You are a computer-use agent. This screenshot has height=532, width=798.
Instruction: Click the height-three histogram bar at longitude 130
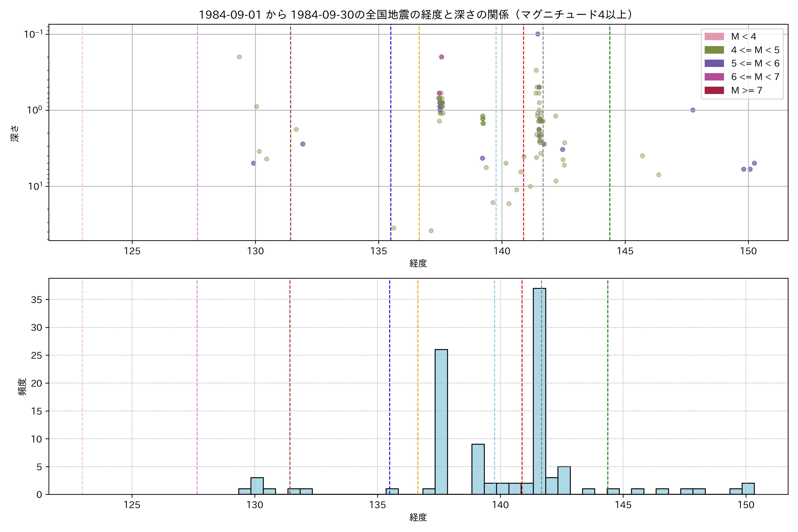click(x=257, y=486)
